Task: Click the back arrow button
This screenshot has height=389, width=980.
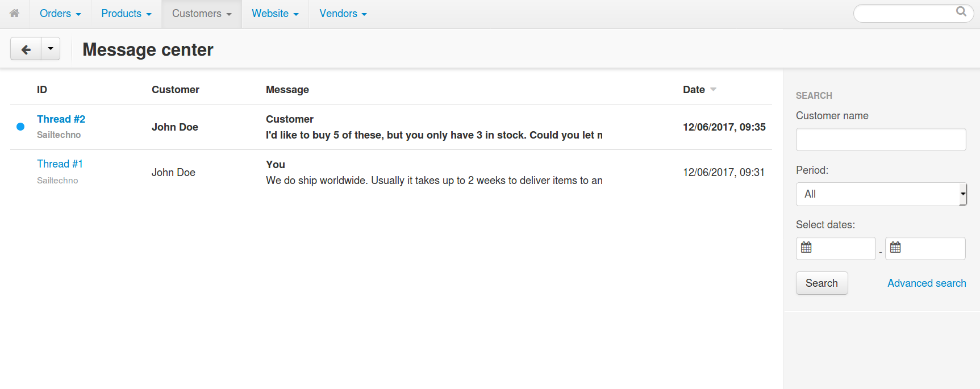Action: pos(26,49)
